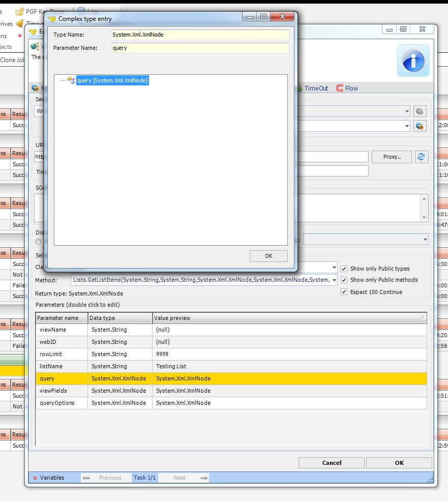Click the large blue info icon
Image resolution: width=448 pixels, height=501 pixels.
tap(413, 61)
